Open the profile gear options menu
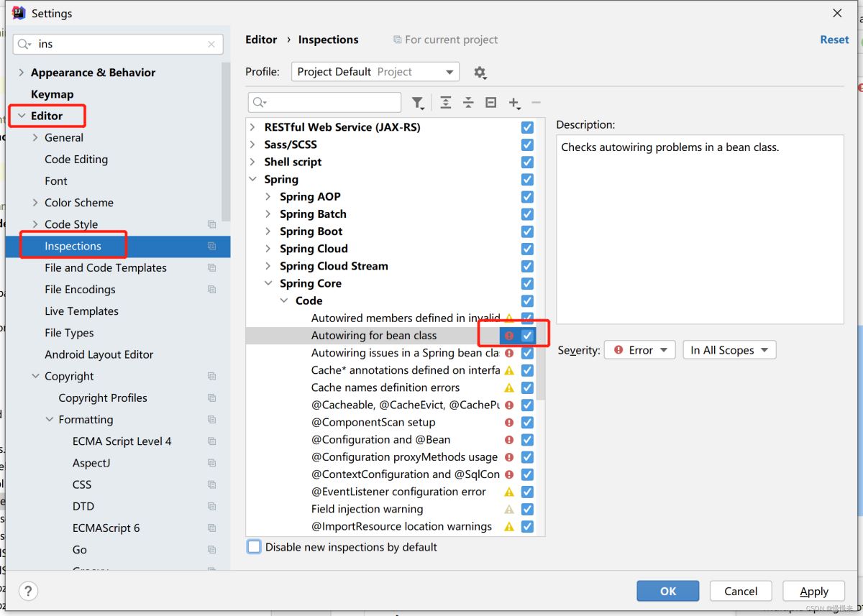863x616 pixels. (x=480, y=72)
